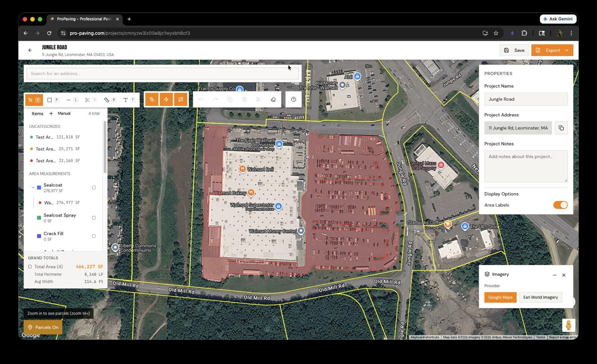Screen dimensions: 597x364
Task: Select the text (T) tool
Action: (x=129, y=100)
